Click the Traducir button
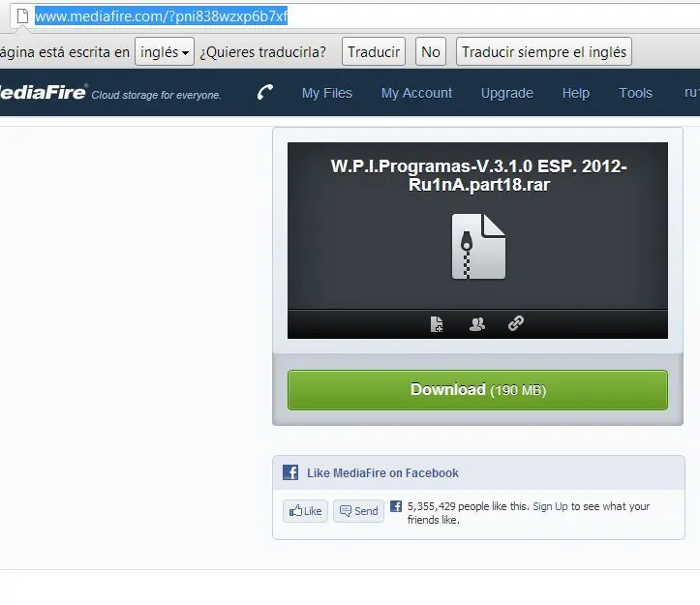Screen dimensions: 700x605 tap(374, 52)
